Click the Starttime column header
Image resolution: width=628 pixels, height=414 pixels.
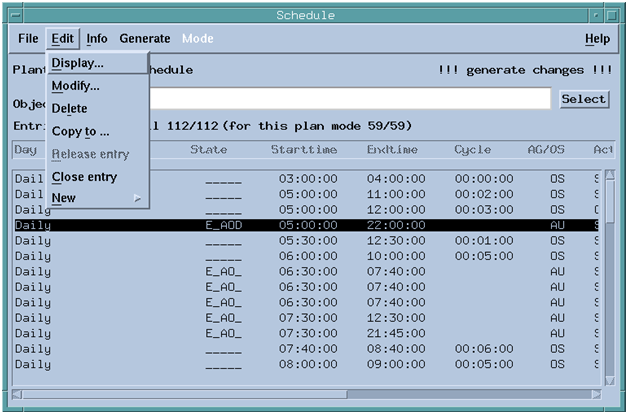tap(303, 150)
